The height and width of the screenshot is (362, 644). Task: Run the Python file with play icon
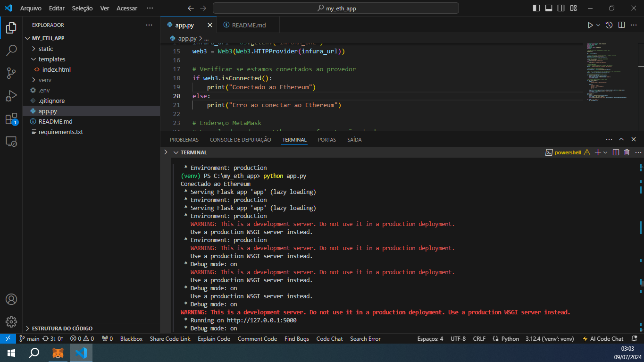pyautogui.click(x=590, y=25)
